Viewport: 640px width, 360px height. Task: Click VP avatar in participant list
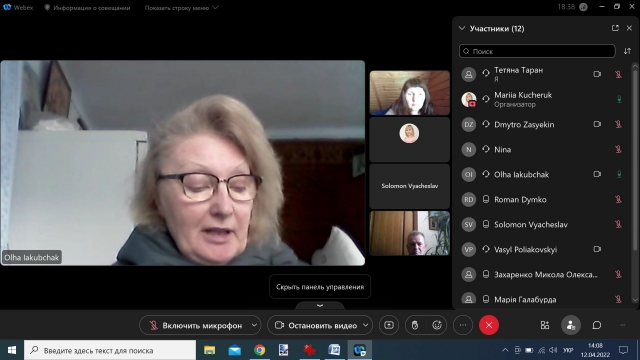(469, 249)
